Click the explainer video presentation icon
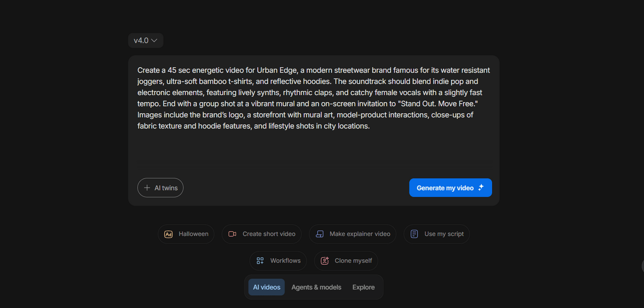Viewport: 644px width, 308px height. [320, 234]
